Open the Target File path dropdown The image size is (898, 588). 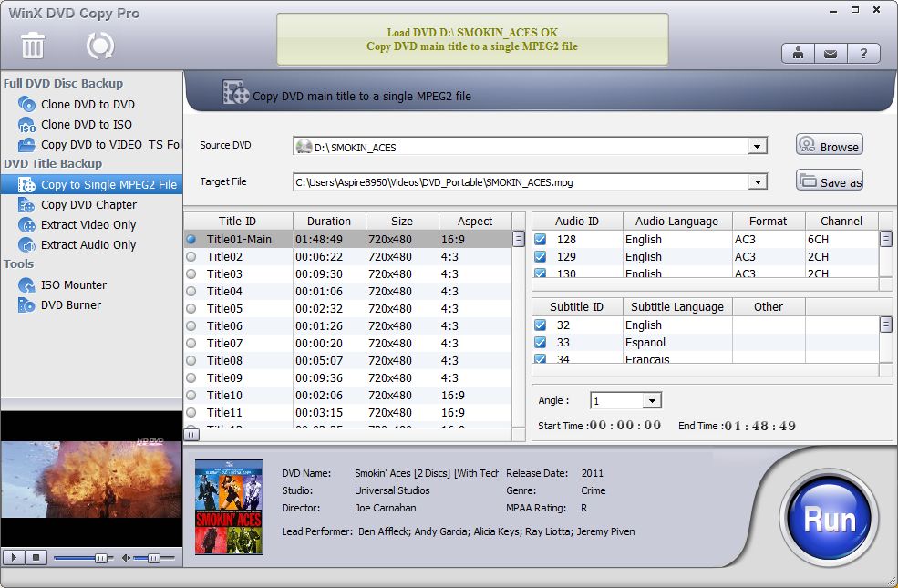click(758, 182)
